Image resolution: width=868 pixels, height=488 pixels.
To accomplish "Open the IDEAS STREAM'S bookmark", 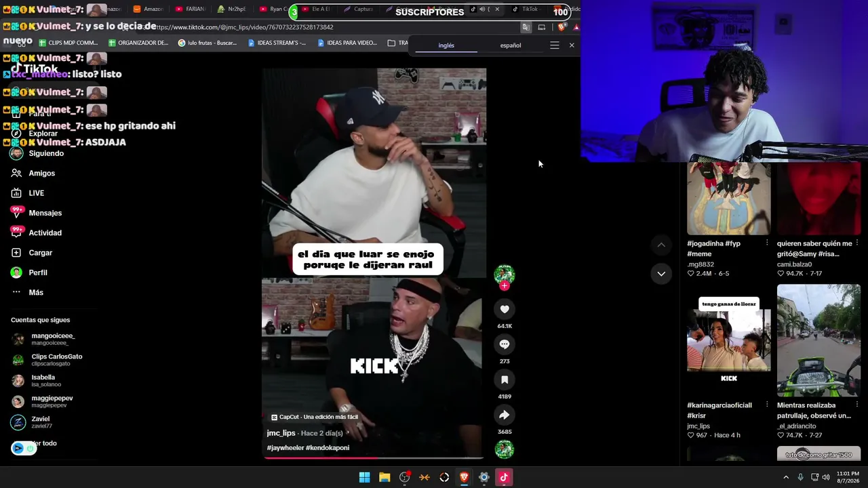I will 277,43.
